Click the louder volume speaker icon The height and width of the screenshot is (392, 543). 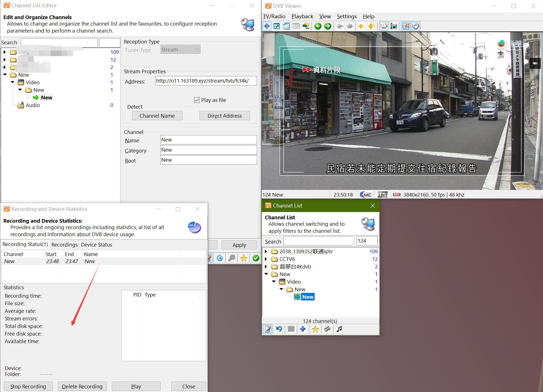point(371,26)
